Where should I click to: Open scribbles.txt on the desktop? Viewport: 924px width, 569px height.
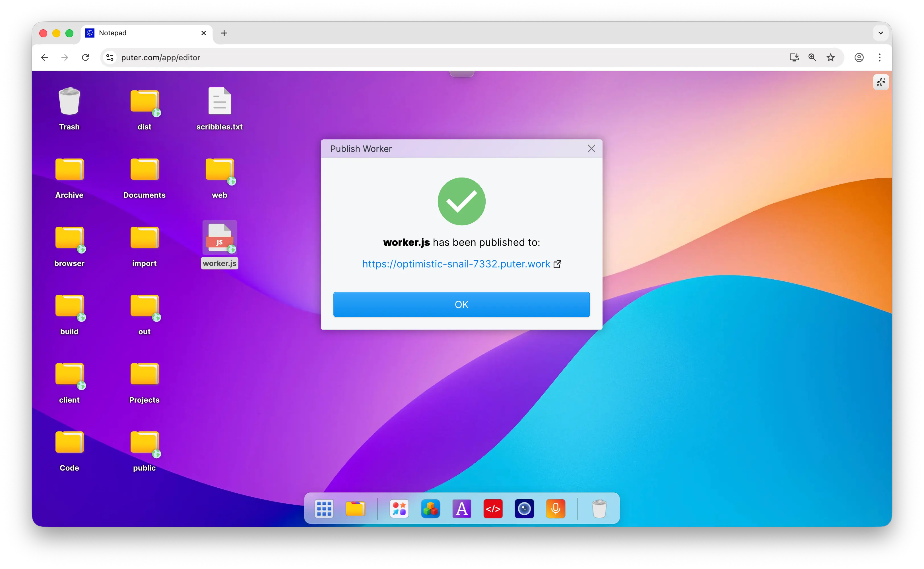point(219,101)
